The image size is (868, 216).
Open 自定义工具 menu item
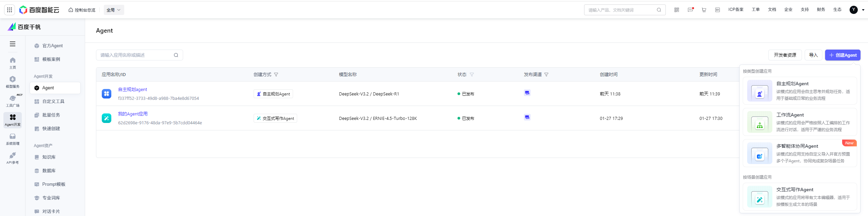tap(55, 101)
